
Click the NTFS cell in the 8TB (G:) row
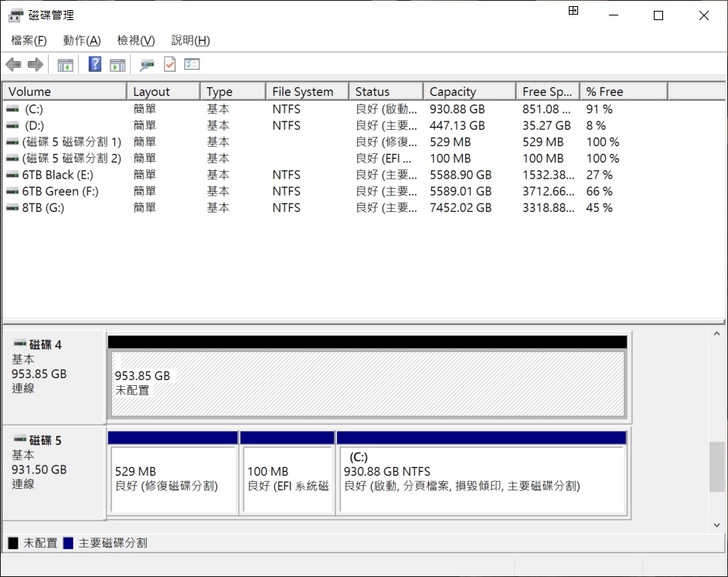click(x=286, y=208)
